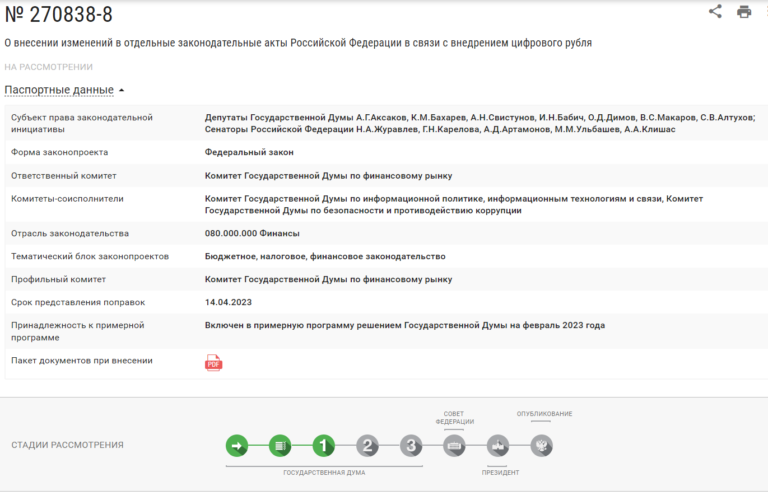Select the third reading stage circle
768x500 pixels.
411,446
